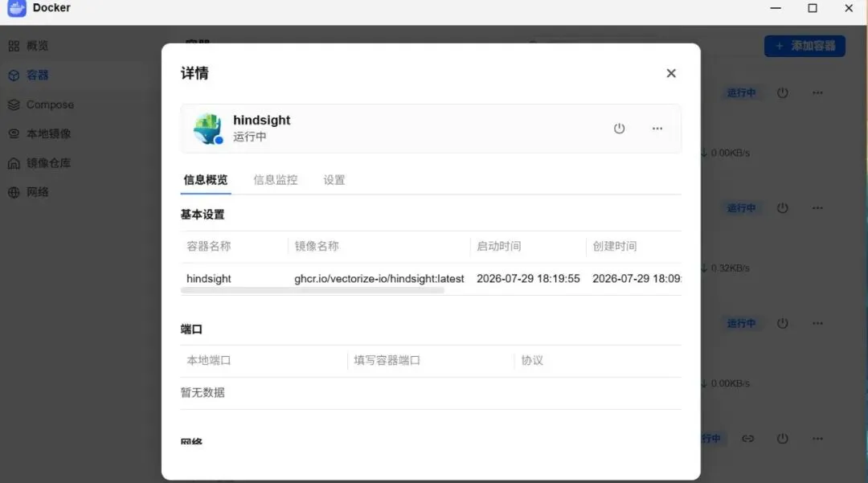
Task: Click the hindsight container name cell
Action: tap(209, 278)
